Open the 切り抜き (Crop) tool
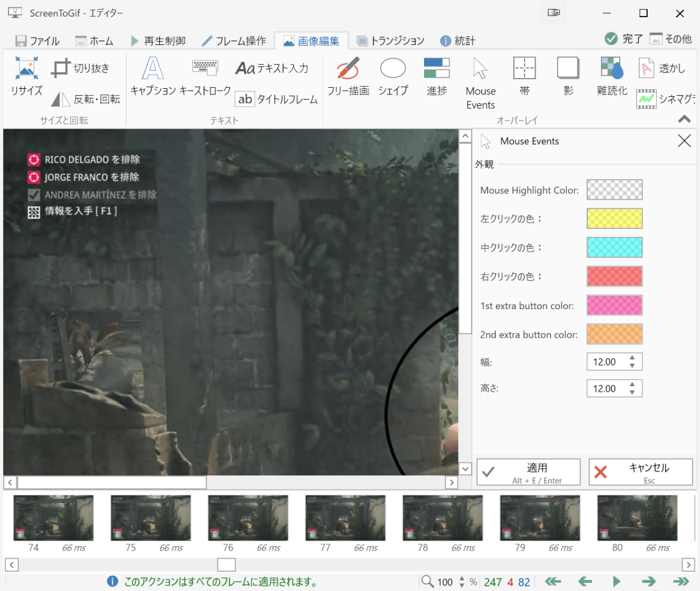 pyautogui.click(x=80, y=68)
